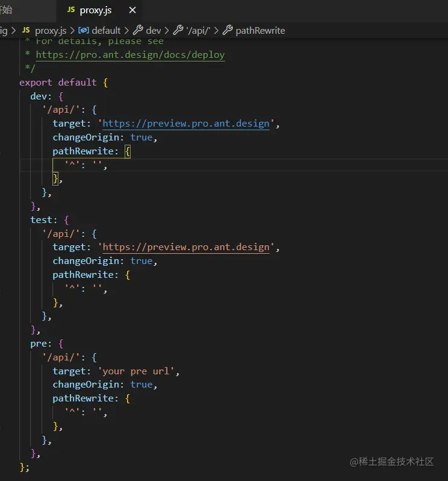Click pathRewrite in the test block

tap(82, 275)
